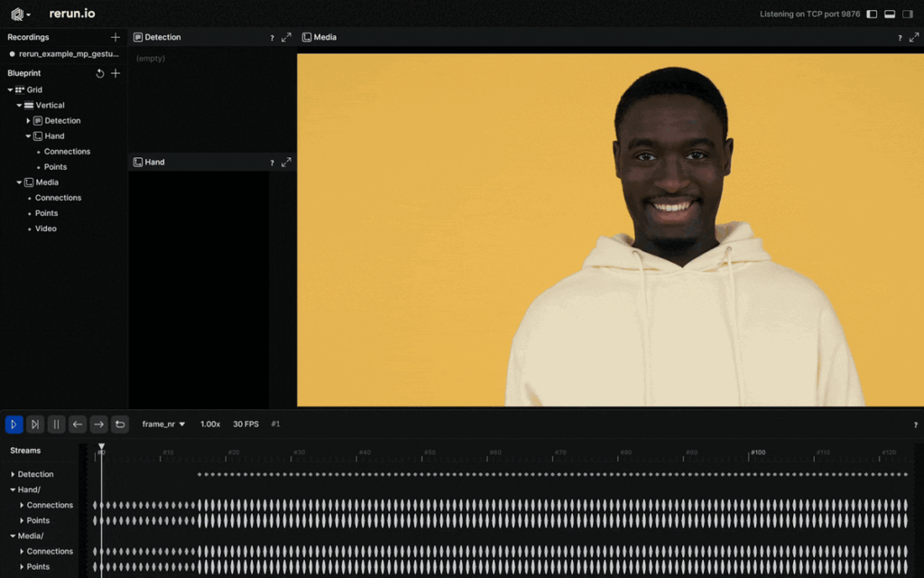The image size is (924, 578).
Task: Toggle looping playback
Action: (x=120, y=424)
